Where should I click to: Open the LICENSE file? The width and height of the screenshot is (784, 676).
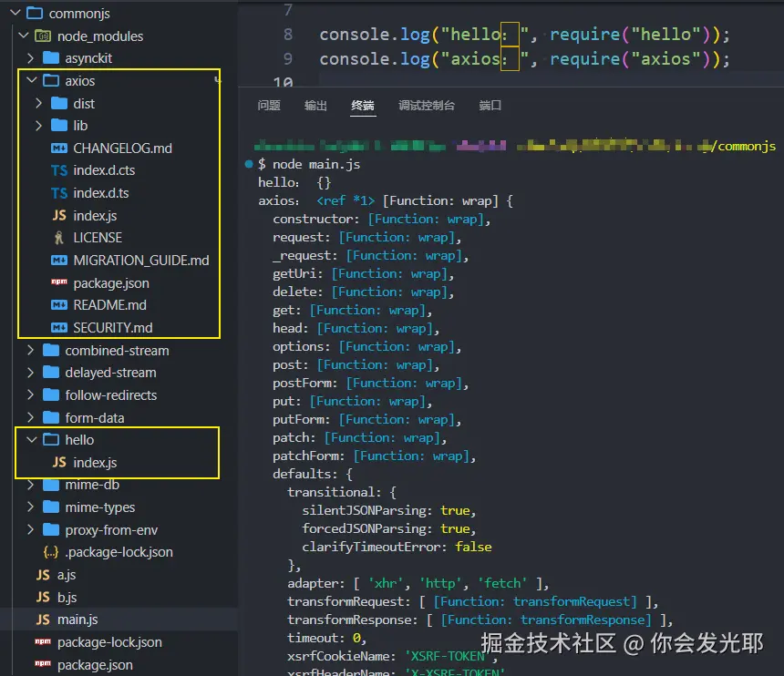coord(98,238)
